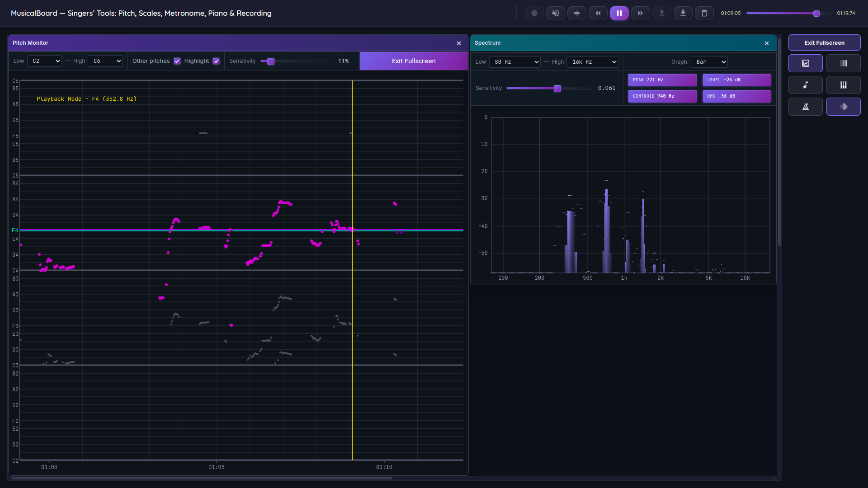Delete the recording with trash icon
Screen dimensions: 868x488
pos(704,13)
